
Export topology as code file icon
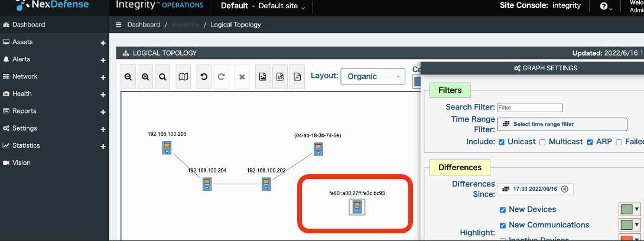(x=280, y=77)
